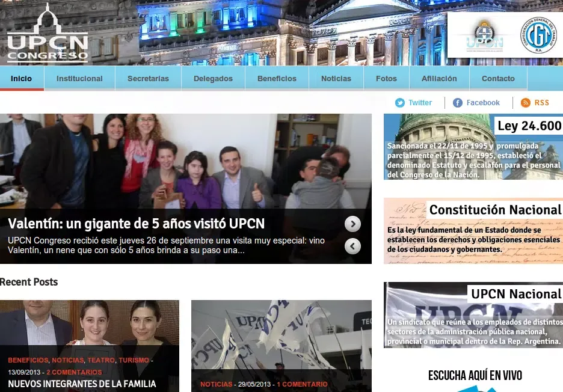
Task: Open the Afiliación menu item
Action: tap(439, 79)
